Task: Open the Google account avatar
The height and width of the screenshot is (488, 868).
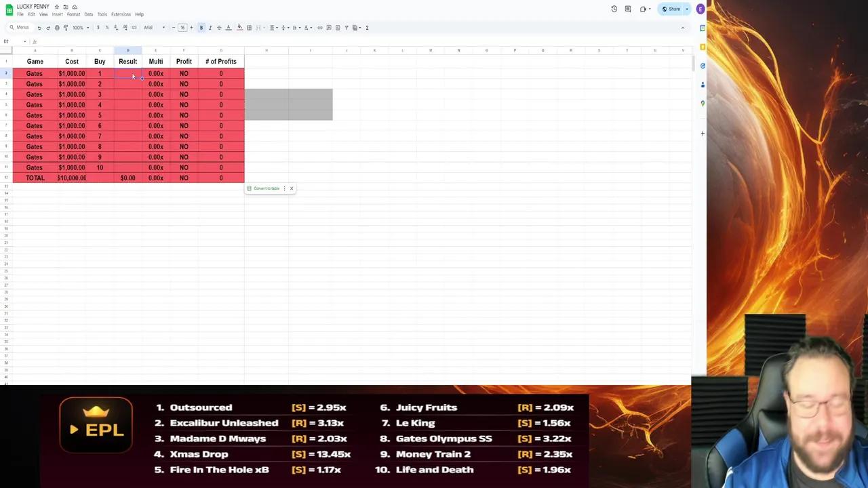Action: pos(700,9)
